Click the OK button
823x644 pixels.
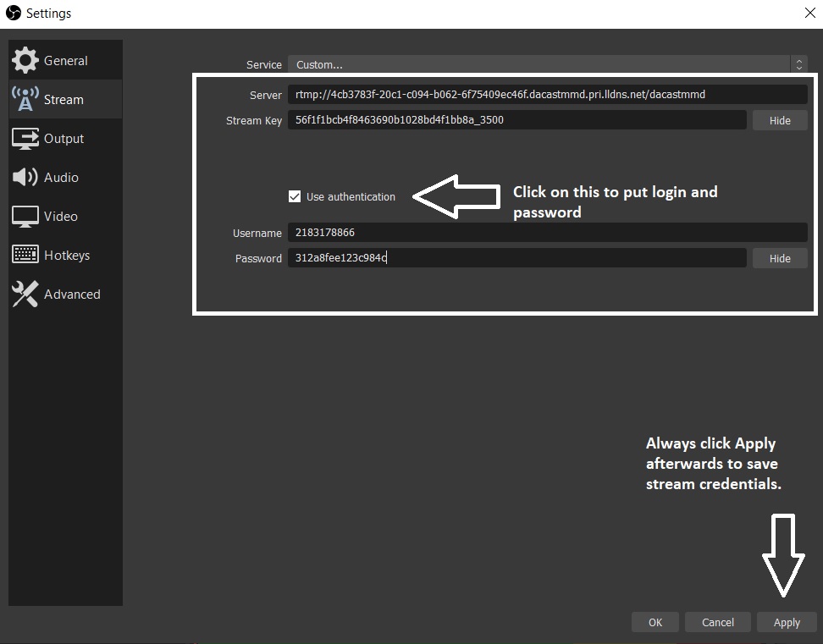click(655, 622)
